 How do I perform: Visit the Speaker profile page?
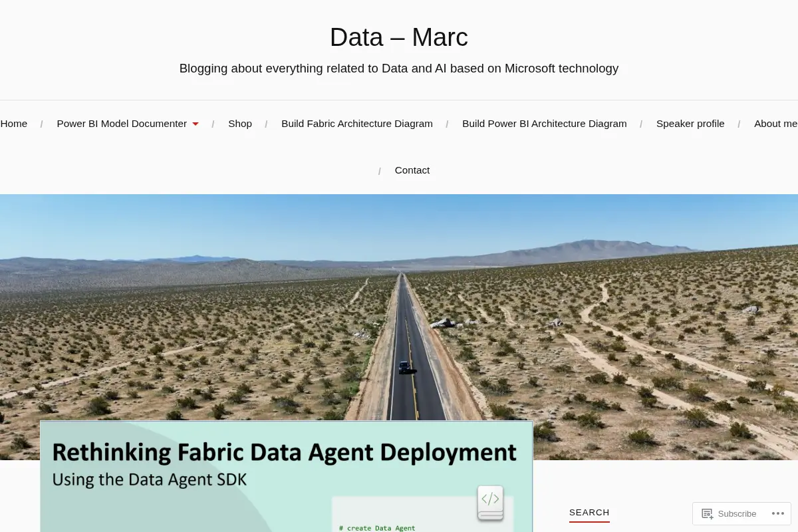690,124
